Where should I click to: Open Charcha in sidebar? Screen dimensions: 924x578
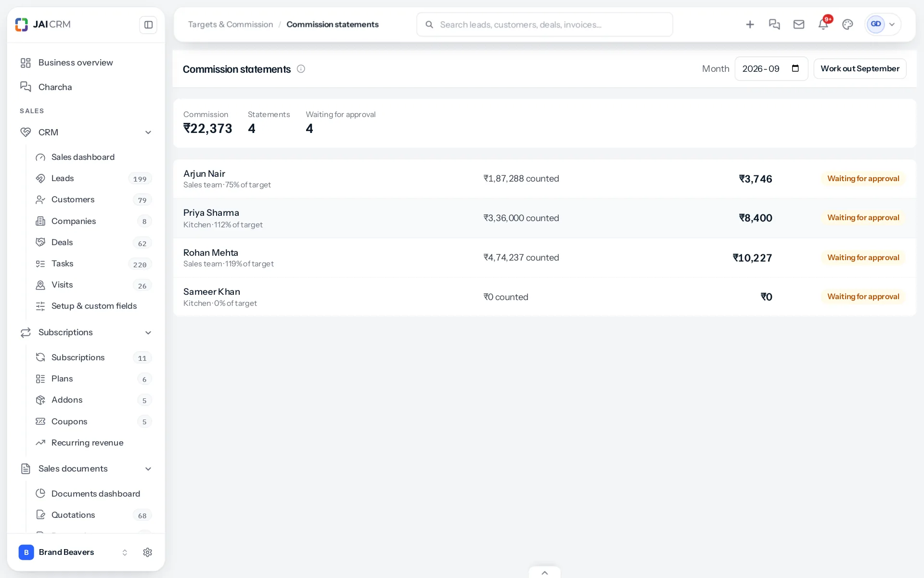tap(86, 87)
